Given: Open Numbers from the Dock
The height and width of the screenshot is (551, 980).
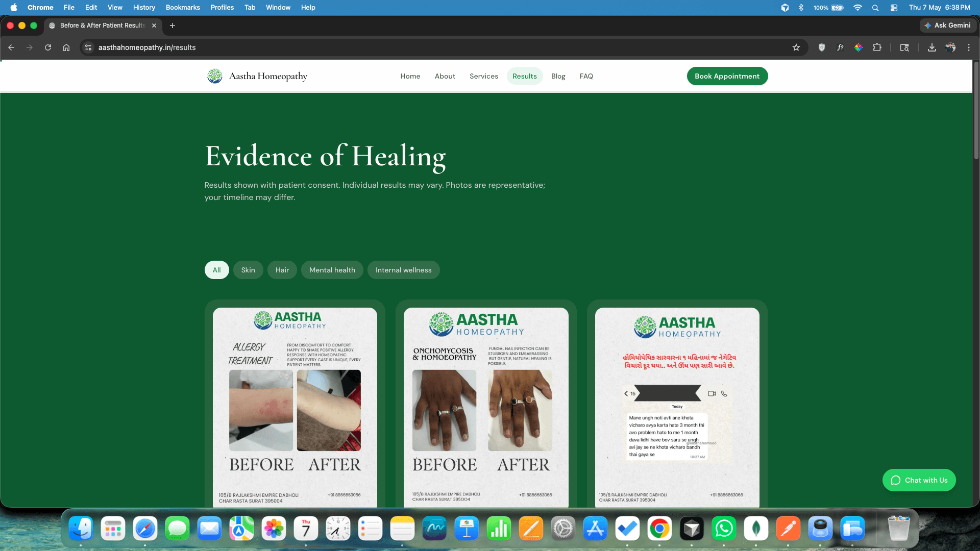Looking at the screenshot, I should coord(499,529).
